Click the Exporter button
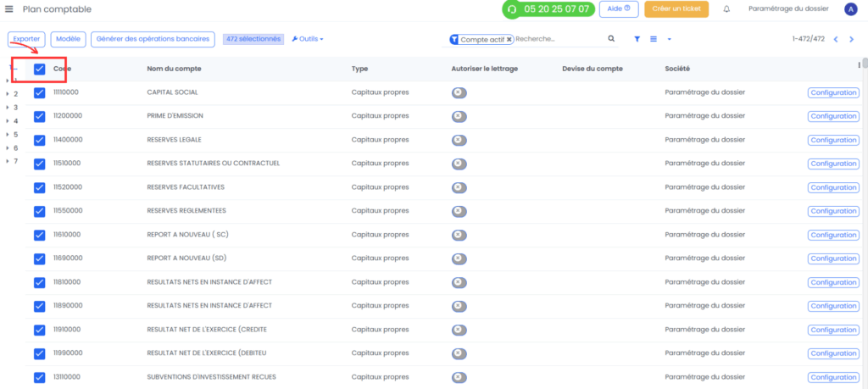This screenshot has width=868, height=389. [x=26, y=39]
